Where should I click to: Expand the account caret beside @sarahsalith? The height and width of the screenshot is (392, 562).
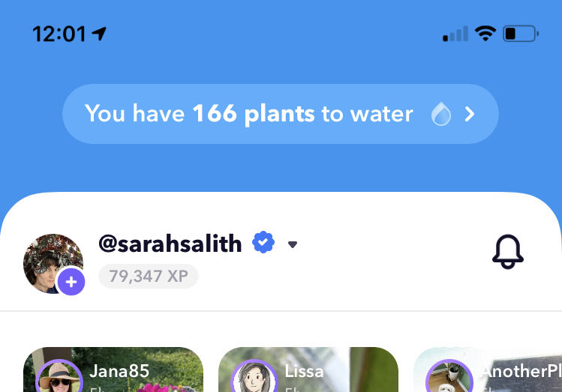click(293, 244)
